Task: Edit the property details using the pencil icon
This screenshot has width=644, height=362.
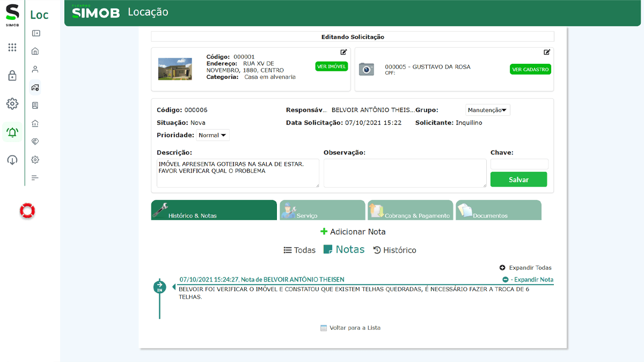Action: click(345, 53)
